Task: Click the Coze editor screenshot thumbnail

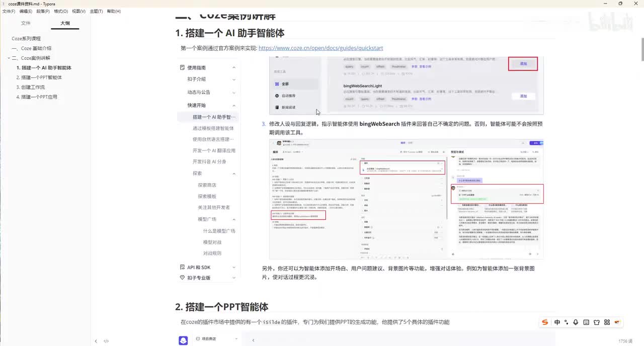Action: [407, 199]
